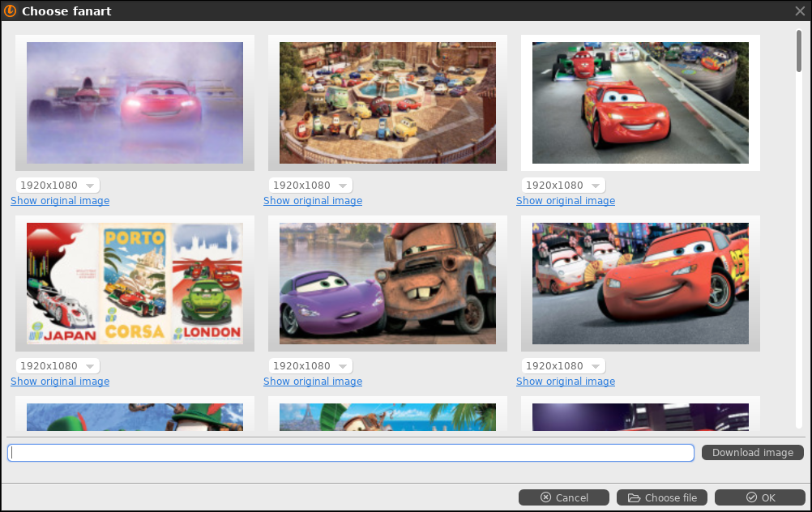Screen dimensions: 812x512
Task: Show original image for town square fanart
Action: [313, 201]
